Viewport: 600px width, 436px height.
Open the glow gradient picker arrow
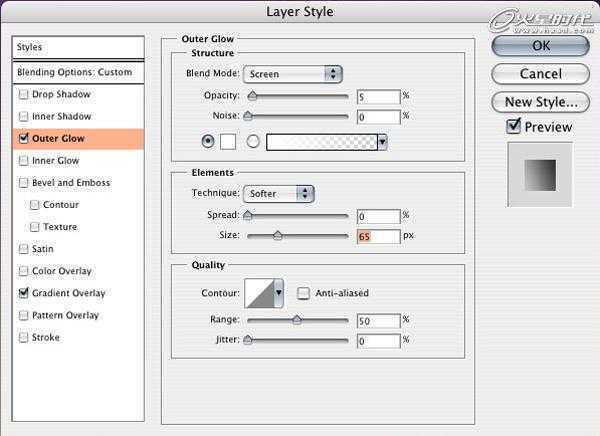(382, 142)
